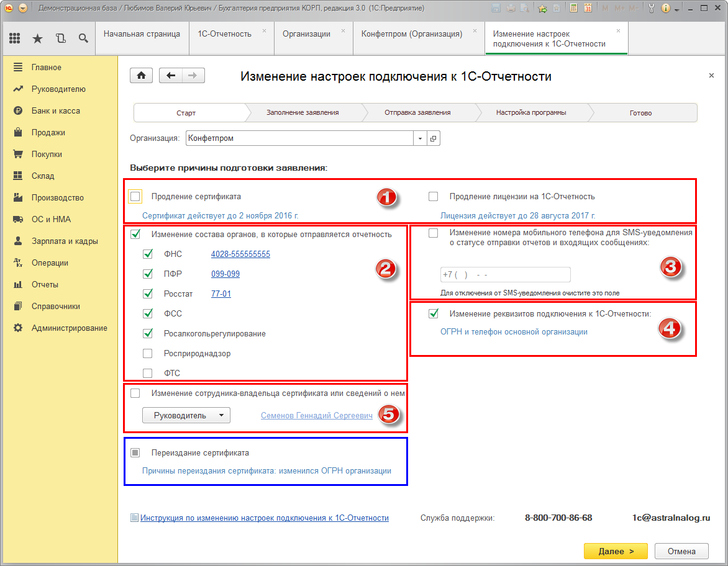
Task: Check the ФТС checkbox
Action: (148, 373)
